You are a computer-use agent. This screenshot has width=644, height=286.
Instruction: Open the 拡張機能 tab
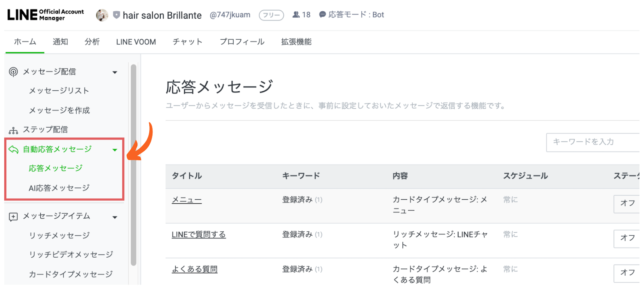(x=296, y=42)
